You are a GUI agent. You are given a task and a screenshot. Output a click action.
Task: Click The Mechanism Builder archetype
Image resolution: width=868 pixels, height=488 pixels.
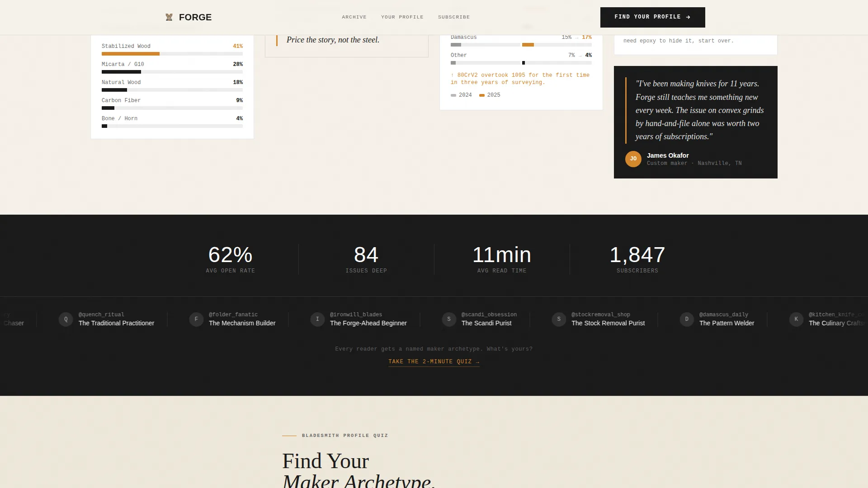click(x=242, y=323)
